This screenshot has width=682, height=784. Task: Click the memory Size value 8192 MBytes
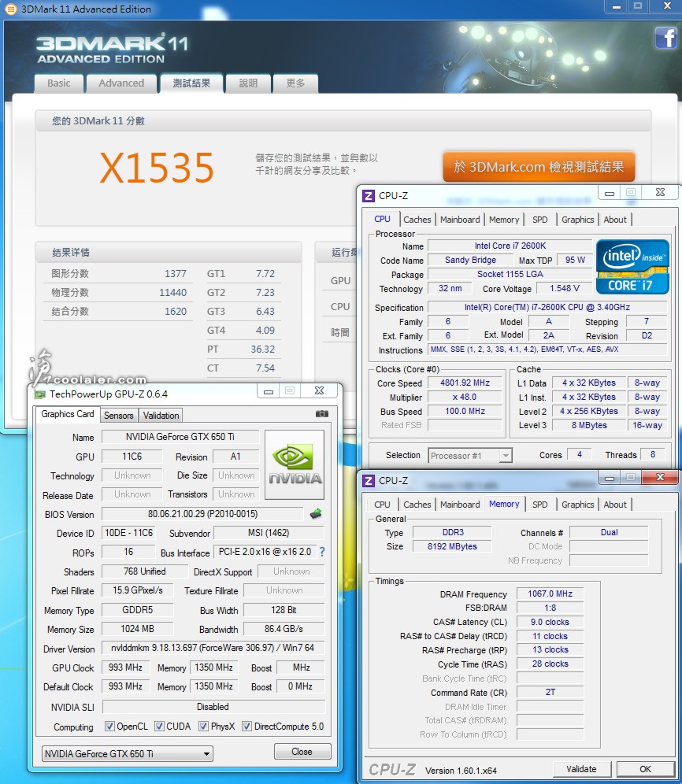(452, 546)
